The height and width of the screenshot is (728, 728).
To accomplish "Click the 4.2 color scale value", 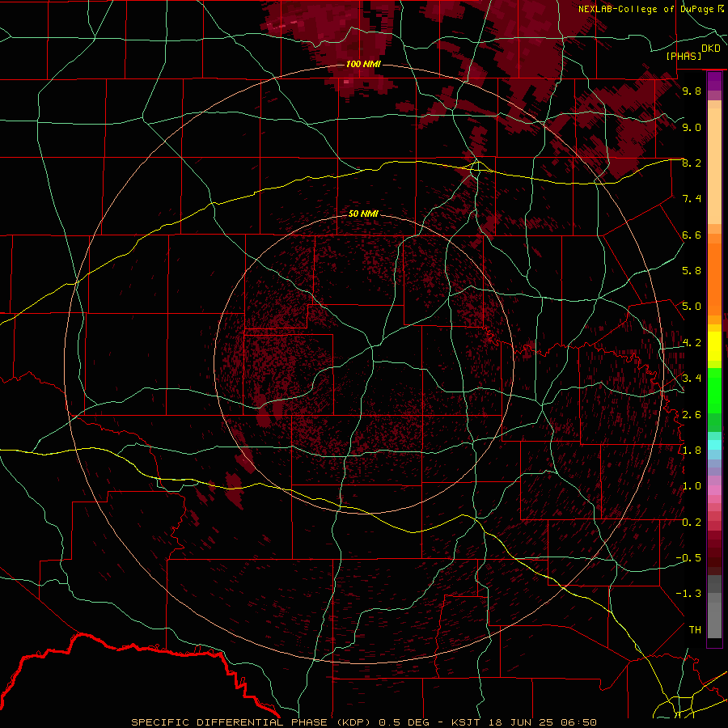I will (692, 343).
